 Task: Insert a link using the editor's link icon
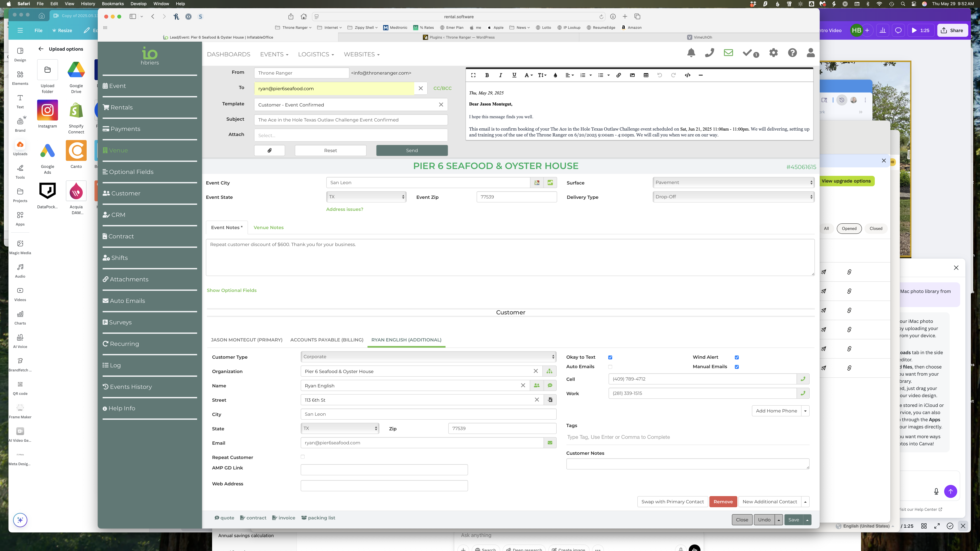(x=619, y=75)
